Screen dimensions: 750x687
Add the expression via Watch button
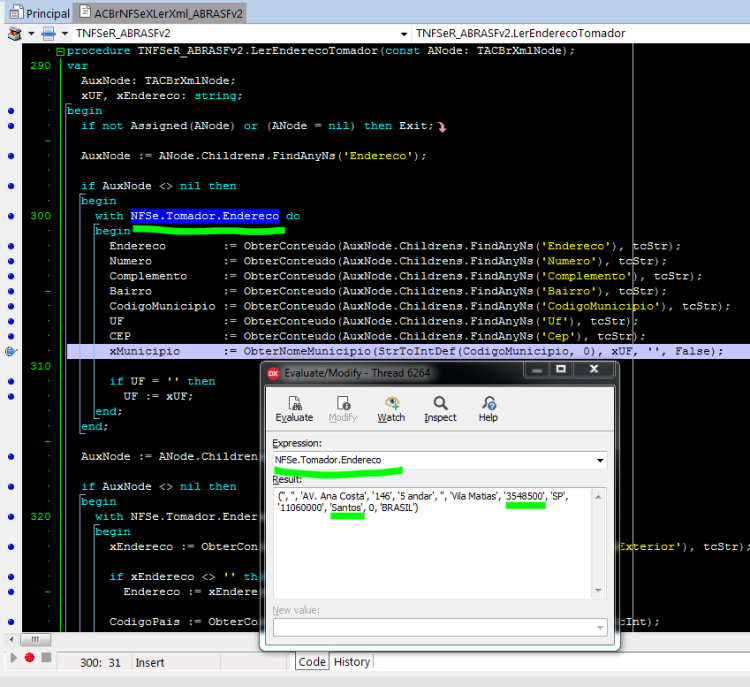[x=391, y=409]
